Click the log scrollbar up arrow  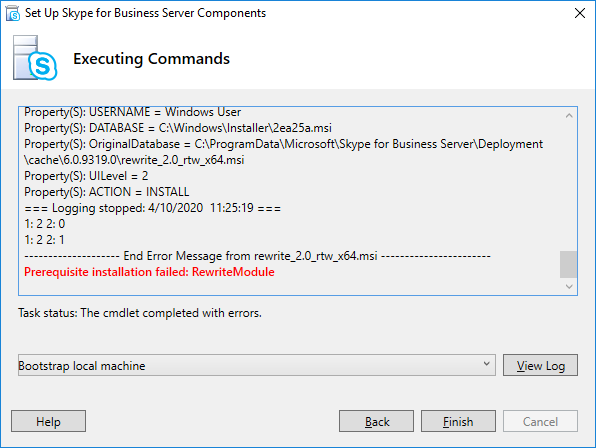[x=569, y=116]
